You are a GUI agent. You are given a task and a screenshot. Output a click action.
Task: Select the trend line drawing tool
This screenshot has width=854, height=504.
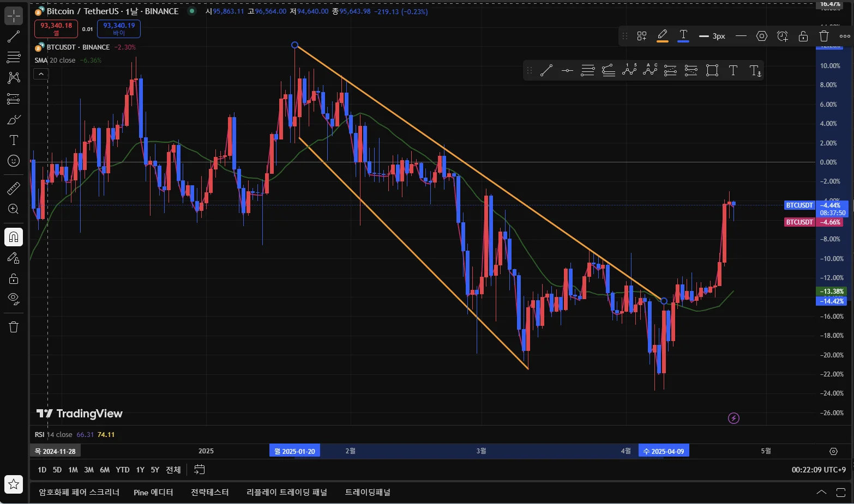click(14, 37)
